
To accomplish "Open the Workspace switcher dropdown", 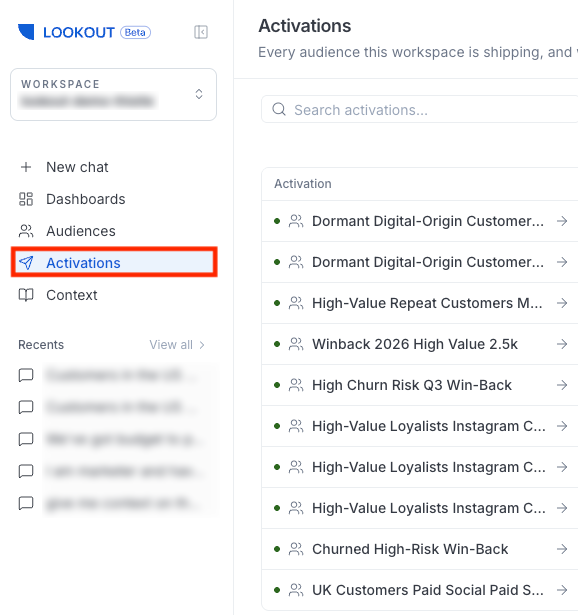I will click(x=113, y=95).
